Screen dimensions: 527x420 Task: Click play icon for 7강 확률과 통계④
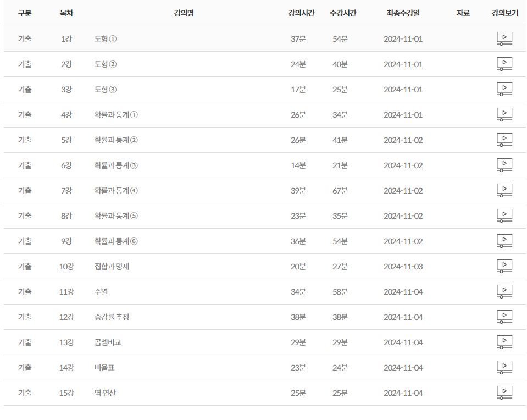point(504,190)
